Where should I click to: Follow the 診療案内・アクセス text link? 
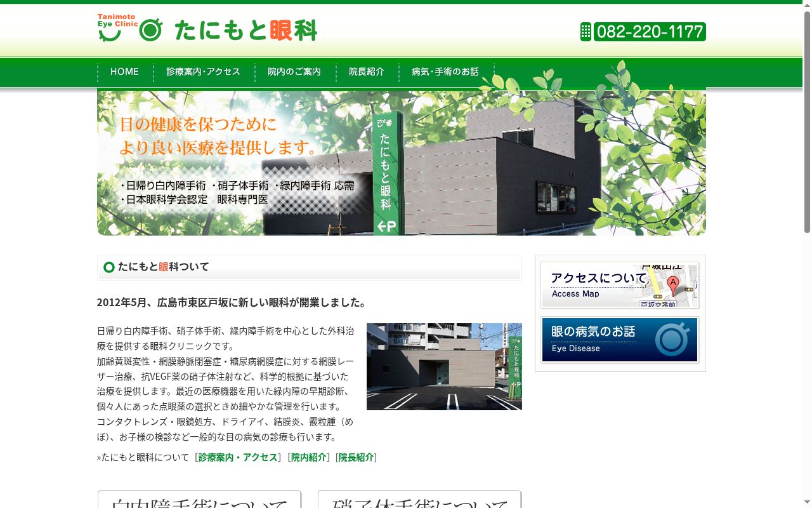click(238, 457)
